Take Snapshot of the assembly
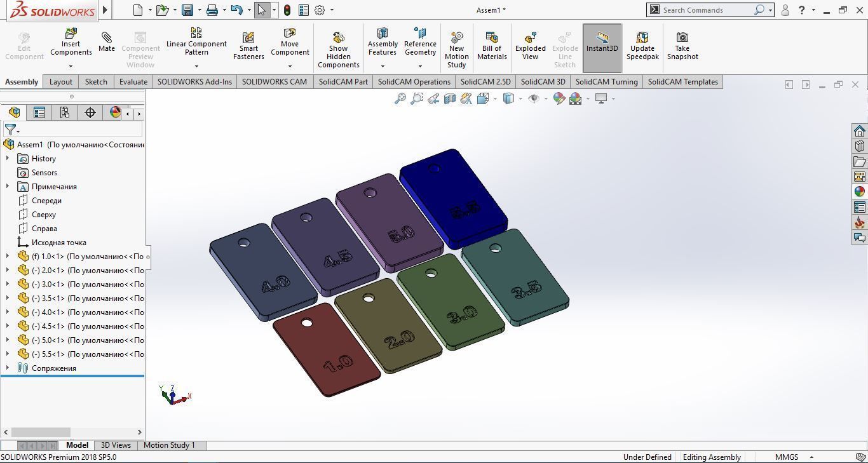The height and width of the screenshot is (463, 868). click(682, 46)
